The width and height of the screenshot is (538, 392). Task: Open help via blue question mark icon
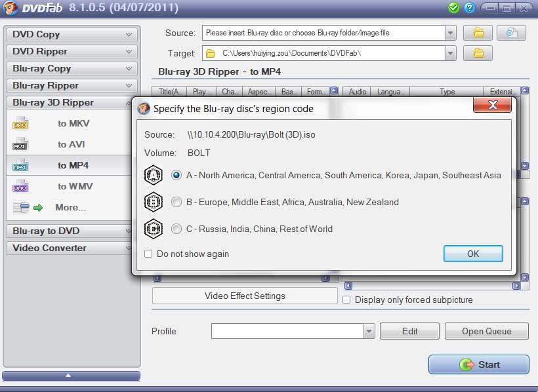(469, 8)
